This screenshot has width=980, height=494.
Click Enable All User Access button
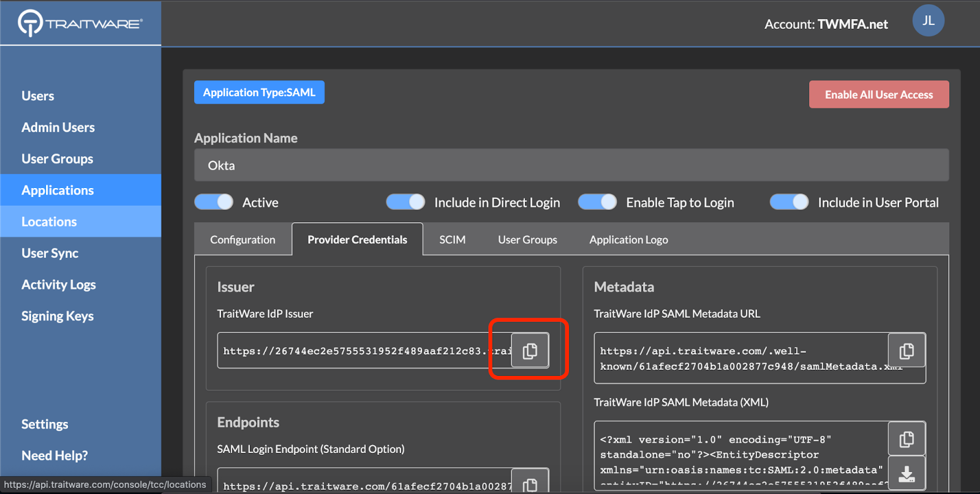coord(879,94)
